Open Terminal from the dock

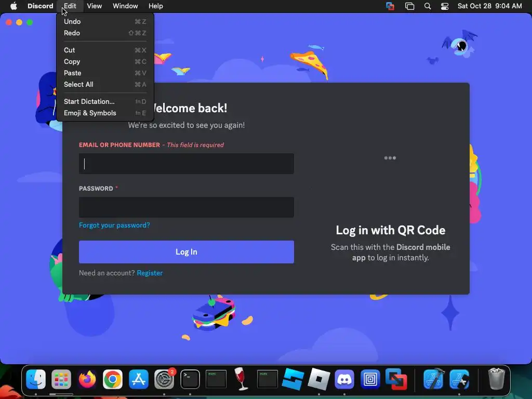(190, 379)
